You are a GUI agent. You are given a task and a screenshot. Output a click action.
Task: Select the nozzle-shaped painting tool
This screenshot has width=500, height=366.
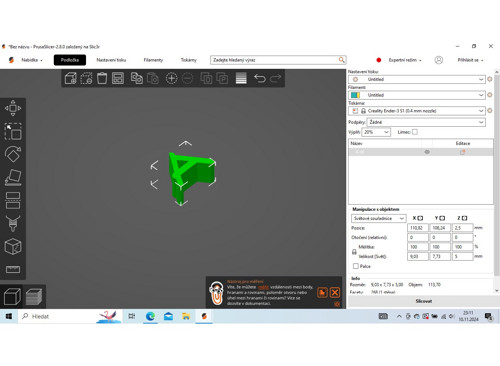13,223
